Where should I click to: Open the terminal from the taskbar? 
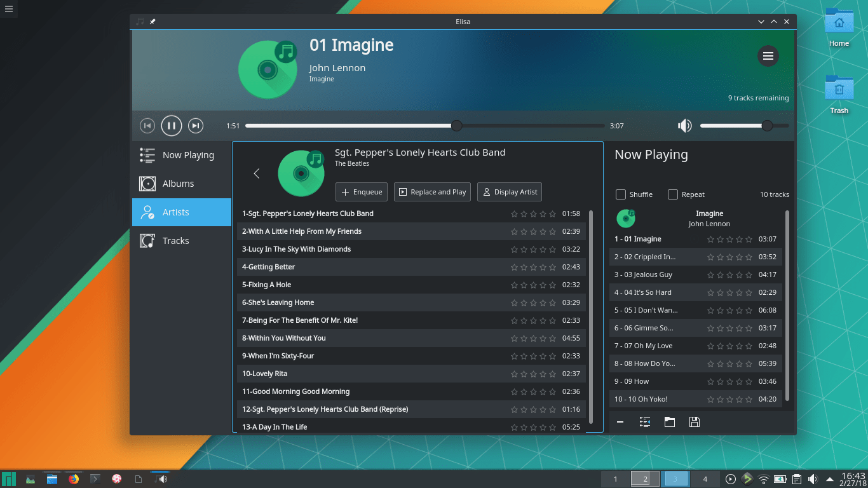(x=95, y=479)
